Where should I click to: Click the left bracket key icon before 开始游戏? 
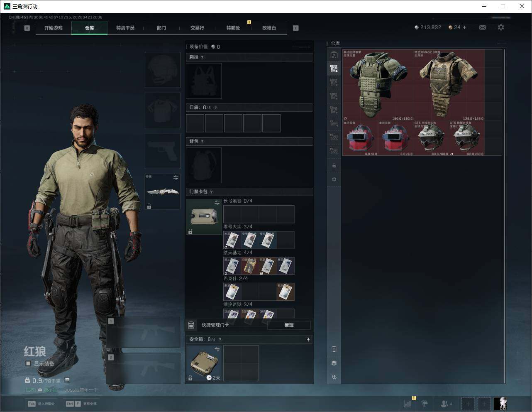[x=27, y=28]
